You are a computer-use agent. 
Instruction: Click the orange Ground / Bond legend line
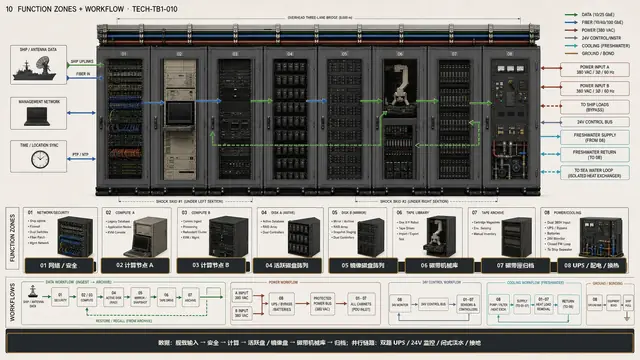pos(571,53)
